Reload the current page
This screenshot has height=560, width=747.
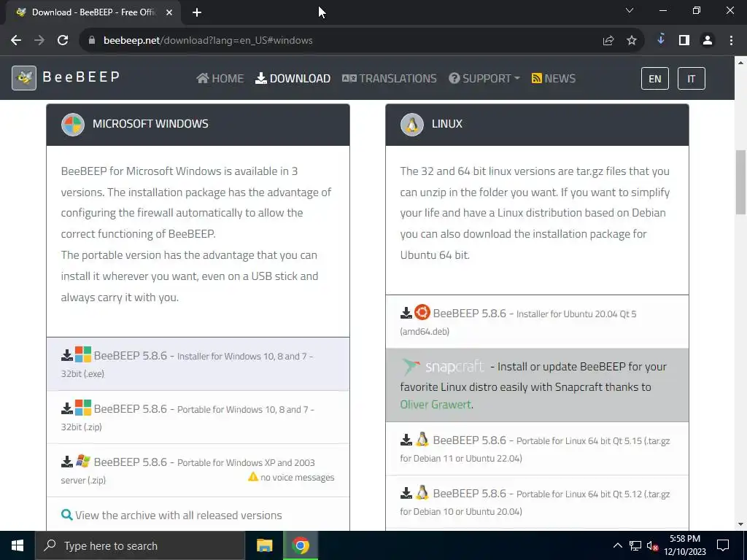[63, 41]
